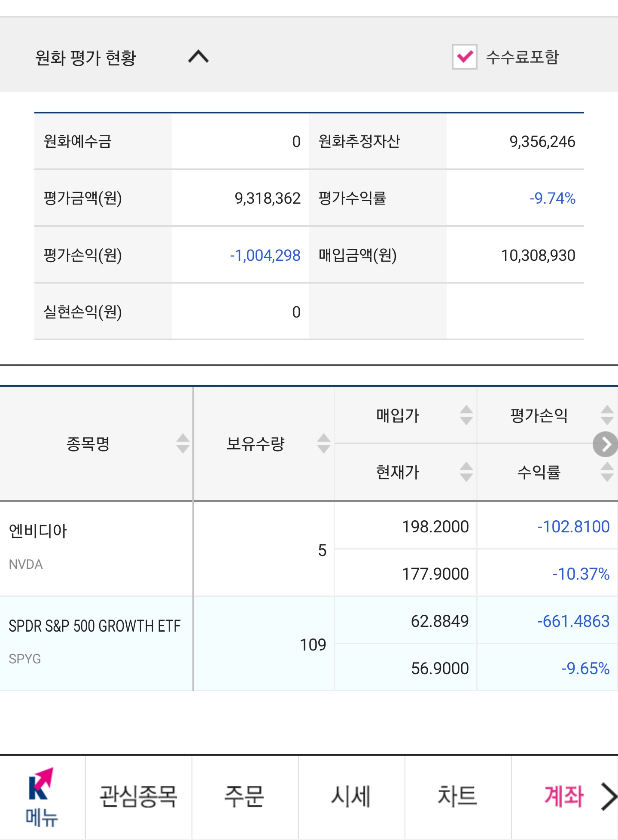Open the 차트 tab
Image resolution: width=618 pixels, height=840 pixels.
457,797
